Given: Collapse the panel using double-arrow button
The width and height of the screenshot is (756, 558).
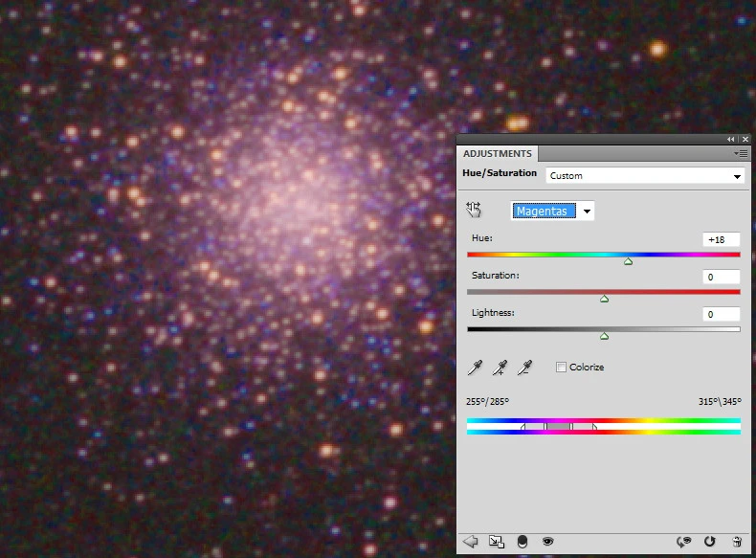Looking at the screenshot, I should (x=732, y=140).
